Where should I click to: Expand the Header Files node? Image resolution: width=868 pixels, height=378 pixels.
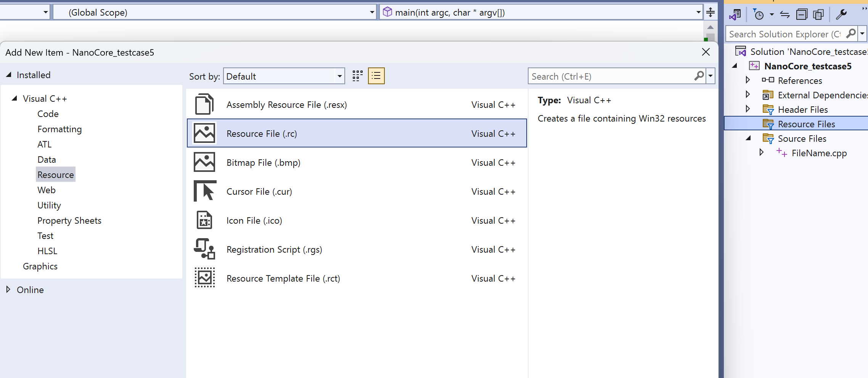(748, 109)
